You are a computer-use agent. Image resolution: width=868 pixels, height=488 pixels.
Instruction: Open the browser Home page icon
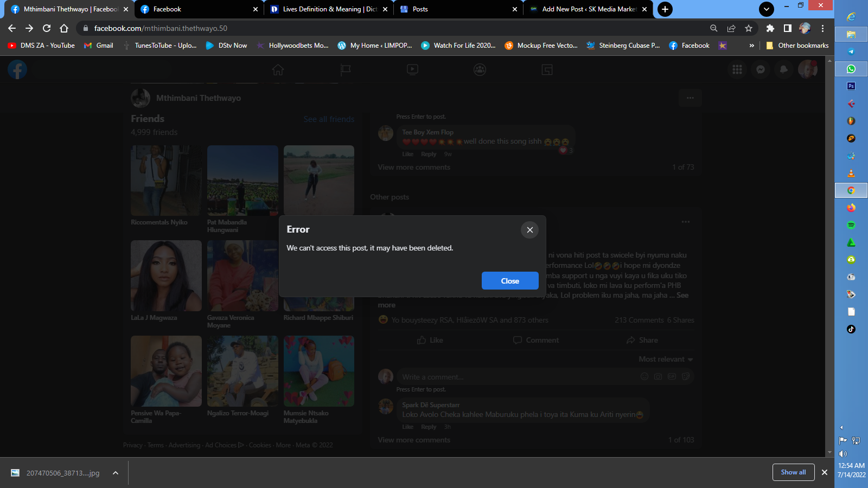click(x=64, y=28)
